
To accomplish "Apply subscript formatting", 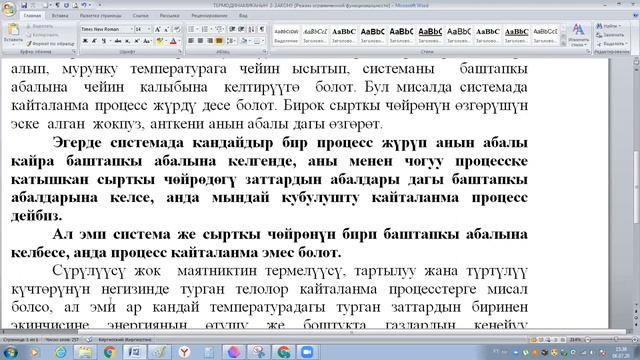I will pos(127,41).
